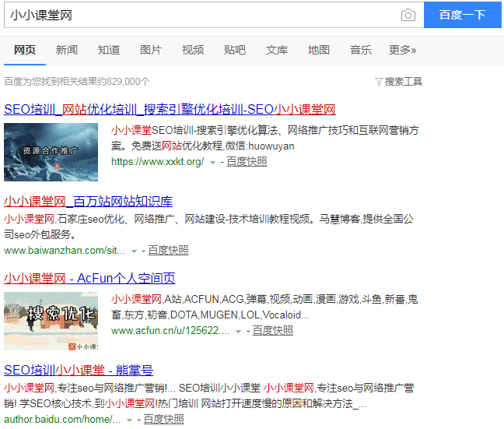
Task: Click the camera image-search icon
Action: click(x=408, y=15)
